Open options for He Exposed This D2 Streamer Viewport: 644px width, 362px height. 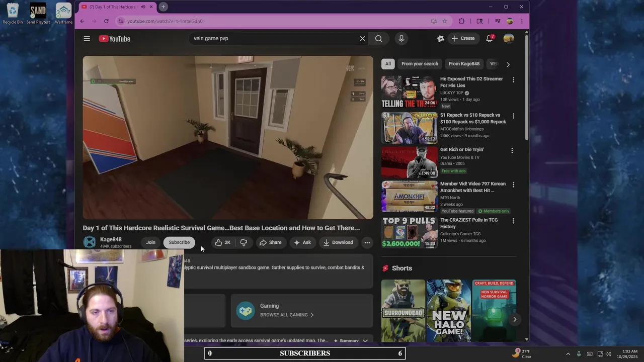[x=513, y=80]
